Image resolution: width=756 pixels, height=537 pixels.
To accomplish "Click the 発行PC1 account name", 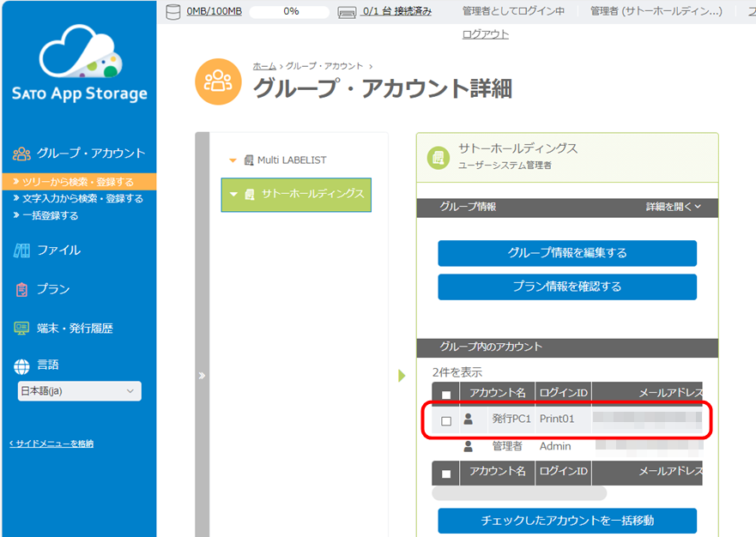I will [511, 419].
